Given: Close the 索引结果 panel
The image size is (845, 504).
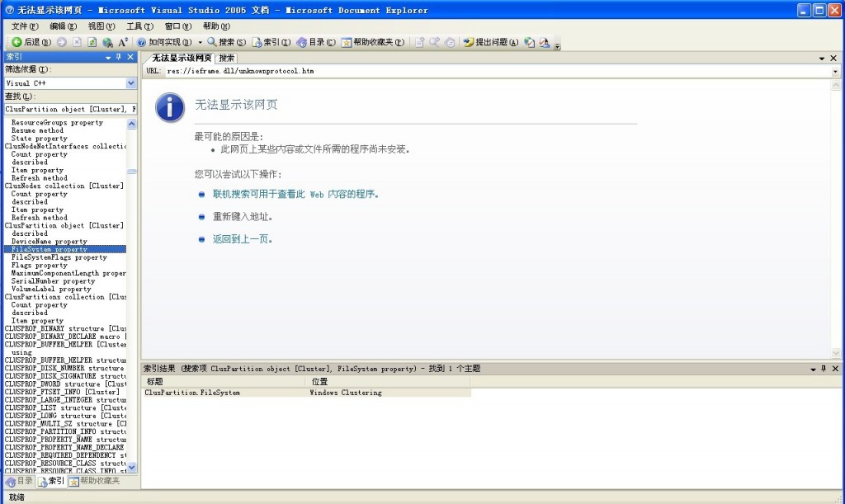Looking at the screenshot, I should pyautogui.click(x=835, y=368).
